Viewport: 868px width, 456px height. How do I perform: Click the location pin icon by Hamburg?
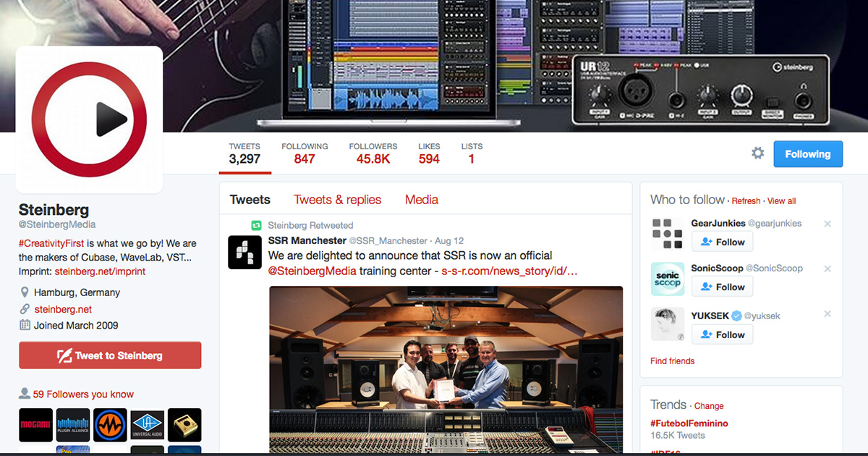[25, 292]
